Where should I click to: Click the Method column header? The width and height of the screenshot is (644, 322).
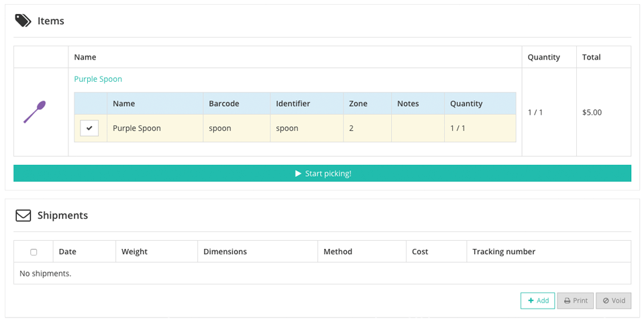[362, 252]
